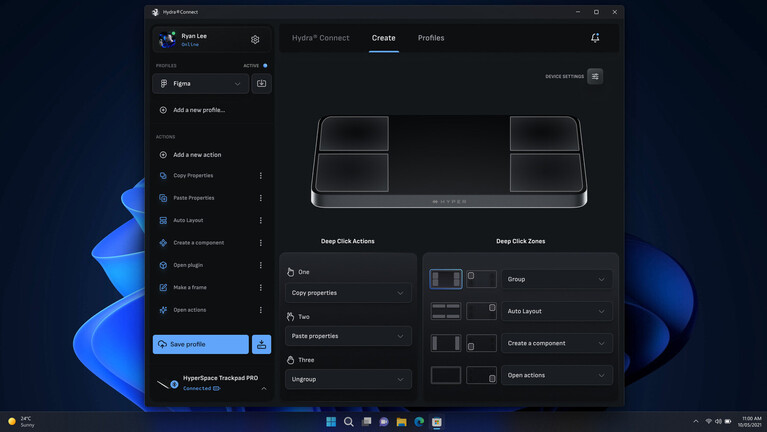
Task: Click top-left zone on trackpad image
Action: click(354, 133)
